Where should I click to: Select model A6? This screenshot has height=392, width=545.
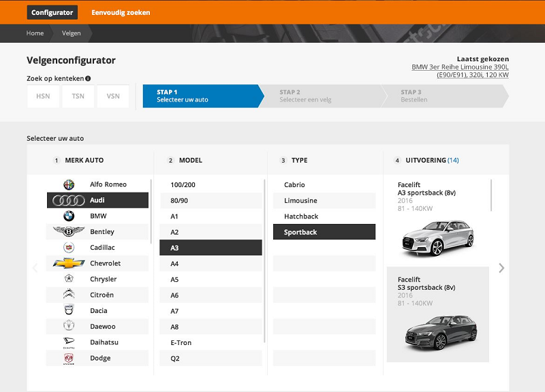pyautogui.click(x=211, y=295)
